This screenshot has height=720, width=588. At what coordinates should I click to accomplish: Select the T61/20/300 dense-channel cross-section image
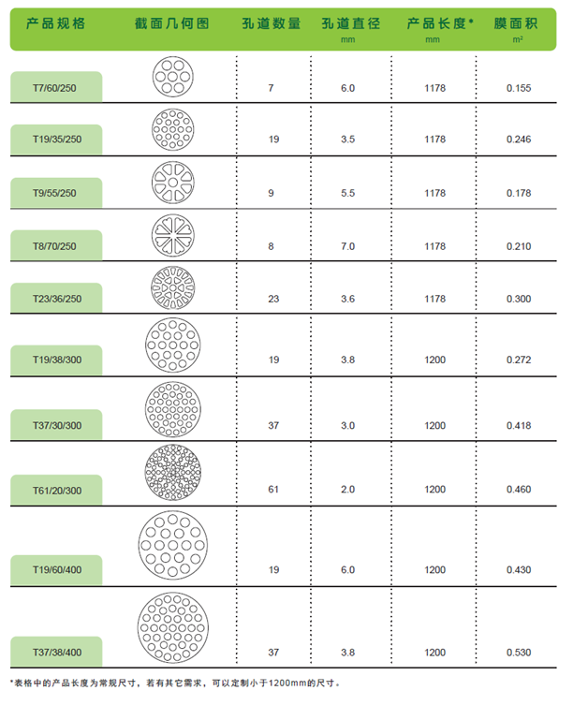pyautogui.click(x=173, y=472)
